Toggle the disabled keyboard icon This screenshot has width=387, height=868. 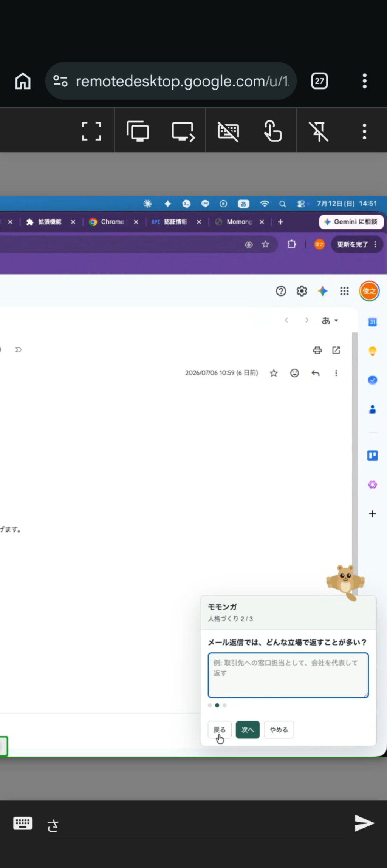[x=228, y=131]
